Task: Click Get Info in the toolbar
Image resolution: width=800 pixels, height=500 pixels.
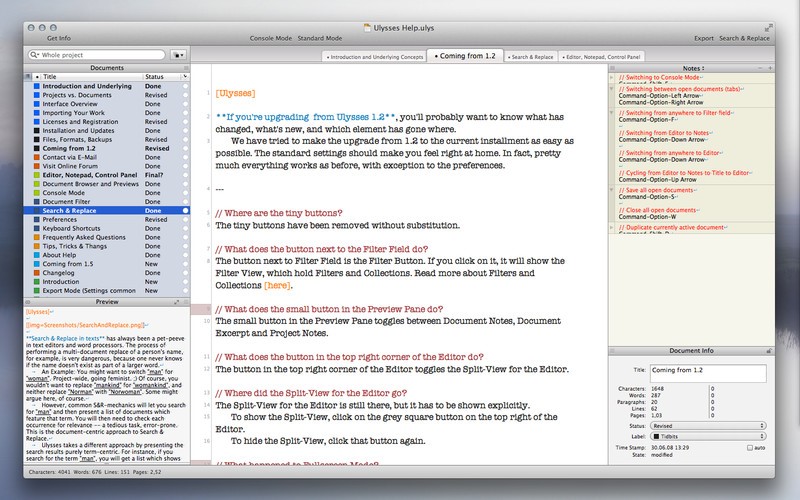Action: tap(58, 37)
